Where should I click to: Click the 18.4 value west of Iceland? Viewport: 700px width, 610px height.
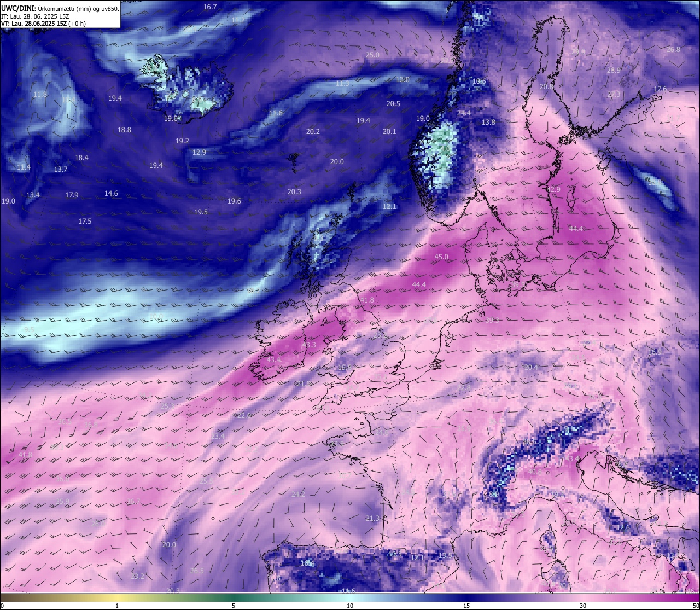coord(81,158)
